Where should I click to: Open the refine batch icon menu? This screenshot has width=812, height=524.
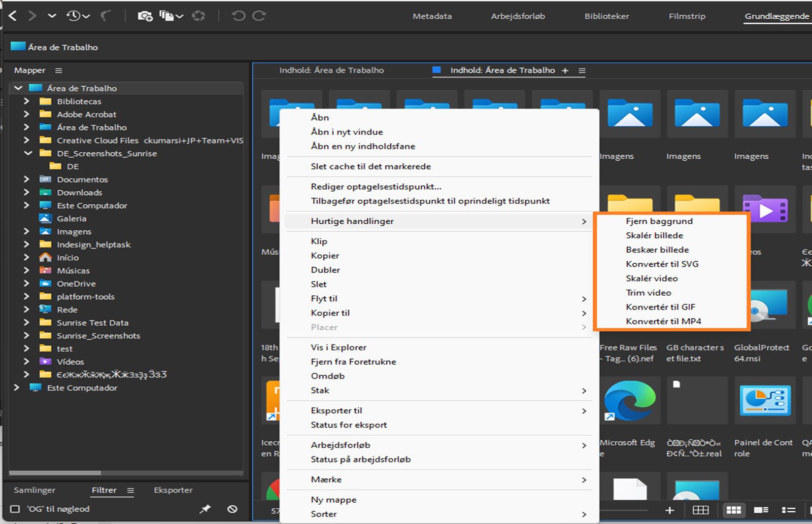point(171,16)
